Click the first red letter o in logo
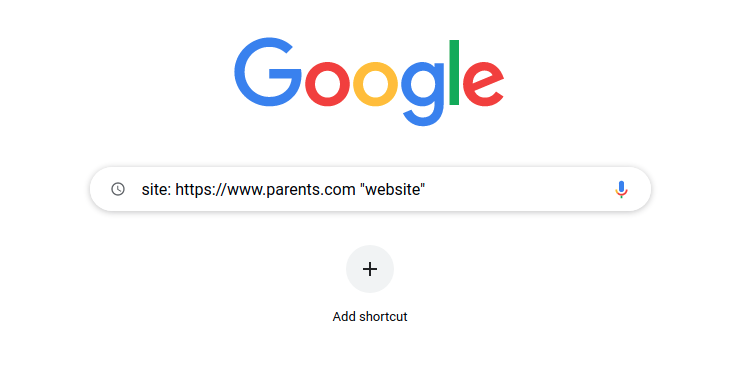Image resolution: width=739 pixels, height=376 pixels. [x=328, y=84]
